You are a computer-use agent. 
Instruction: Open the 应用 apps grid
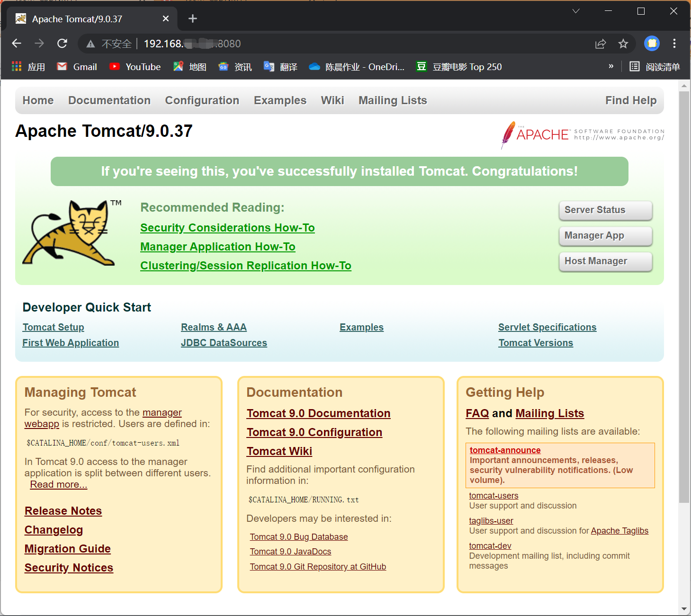pyautogui.click(x=29, y=67)
